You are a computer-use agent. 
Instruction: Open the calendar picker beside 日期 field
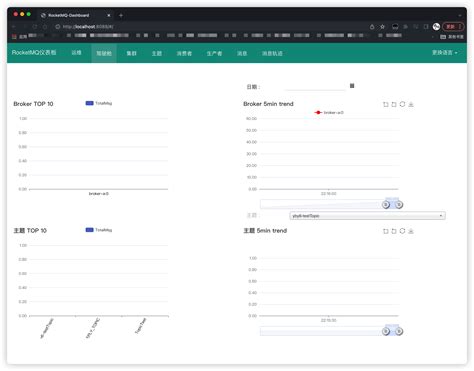point(352,86)
